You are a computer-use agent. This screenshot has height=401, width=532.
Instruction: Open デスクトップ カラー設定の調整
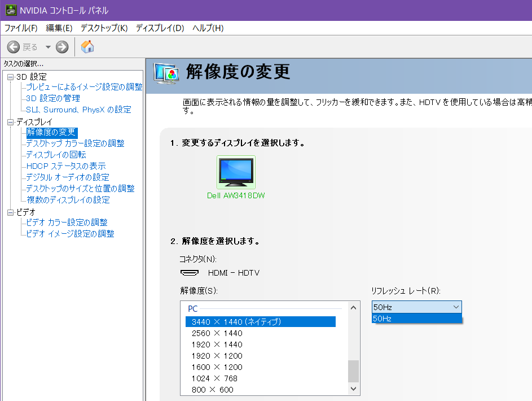point(76,143)
